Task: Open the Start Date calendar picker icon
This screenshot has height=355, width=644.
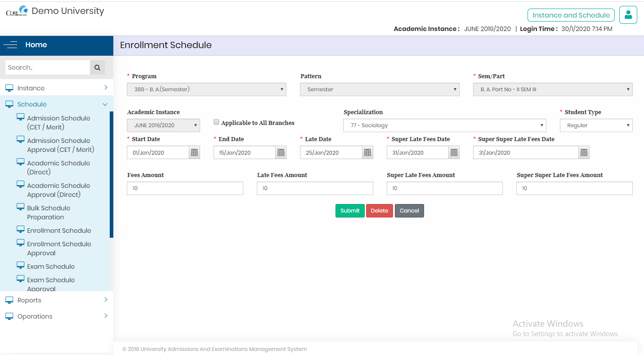Action: (x=194, y=153)
